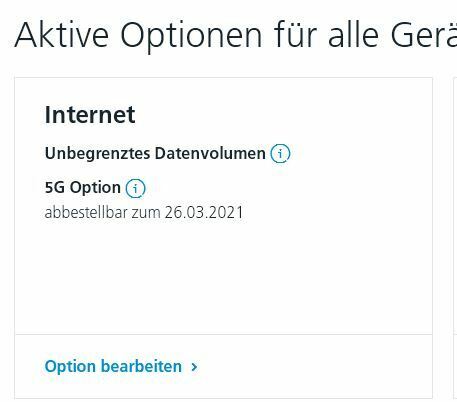Click the word abbestellbar
Viewport: 457px width, 402px height.
(86, 213)
